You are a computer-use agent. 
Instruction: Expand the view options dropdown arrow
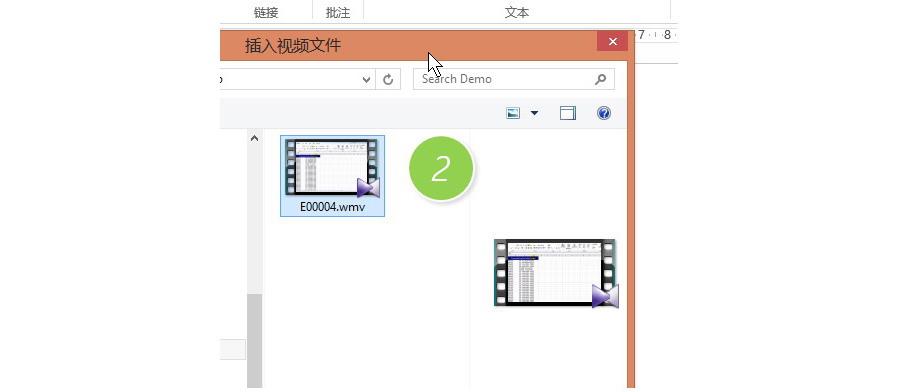[x=534, y=113]
